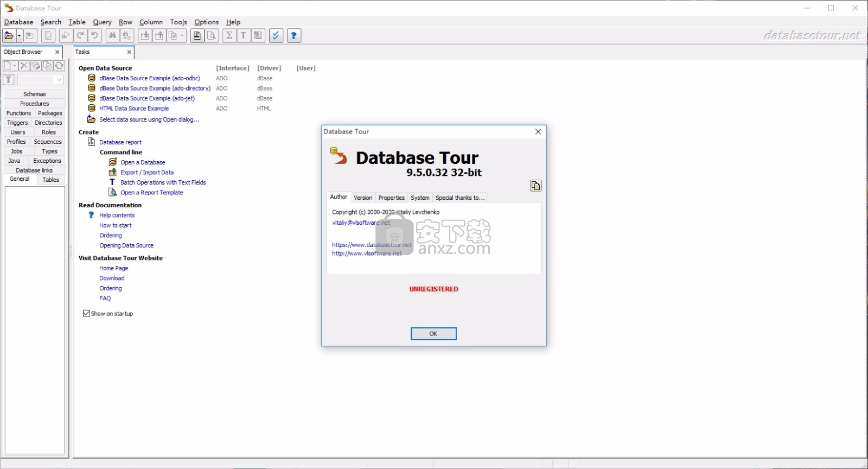Click the redo arrow toolbar icon
Image resolution: width=868 pixels, height=469 pixels.
80,36
